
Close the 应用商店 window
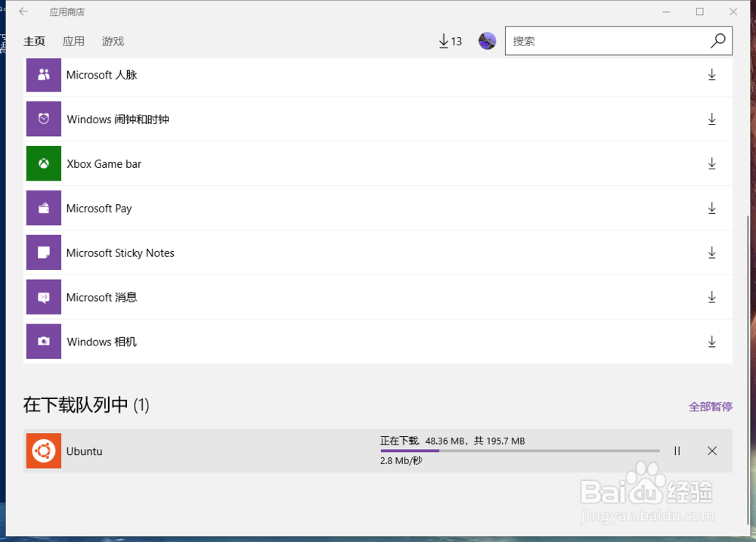coord(733,11)
